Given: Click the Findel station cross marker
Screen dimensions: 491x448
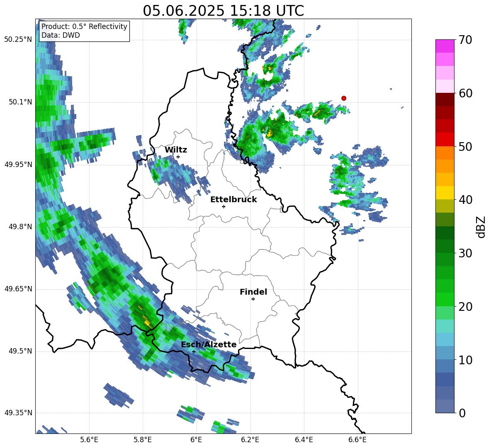Looking at the screenshot, I should click(x=253, y=299).
